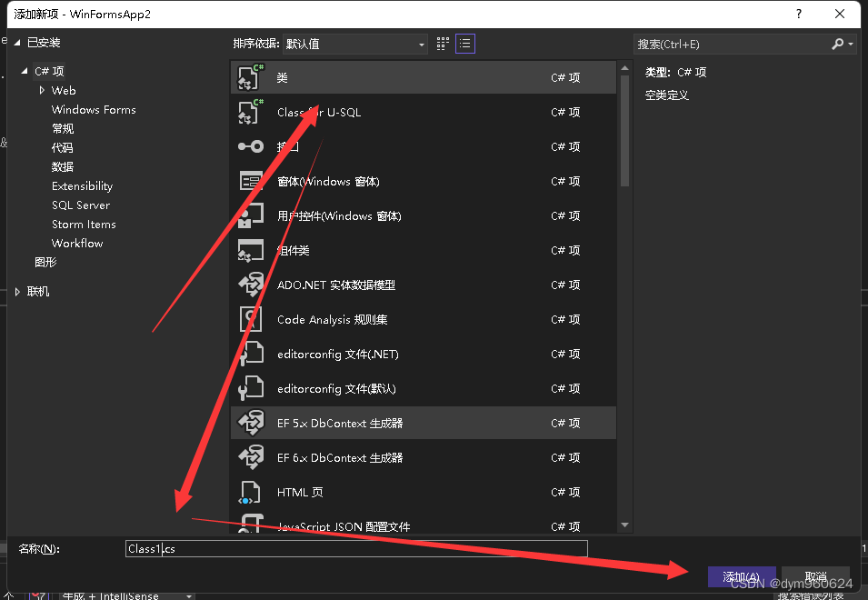The width and height of the screenshot is (868, 600).
Task: Click the 添加(A) button
Action: 742,576
